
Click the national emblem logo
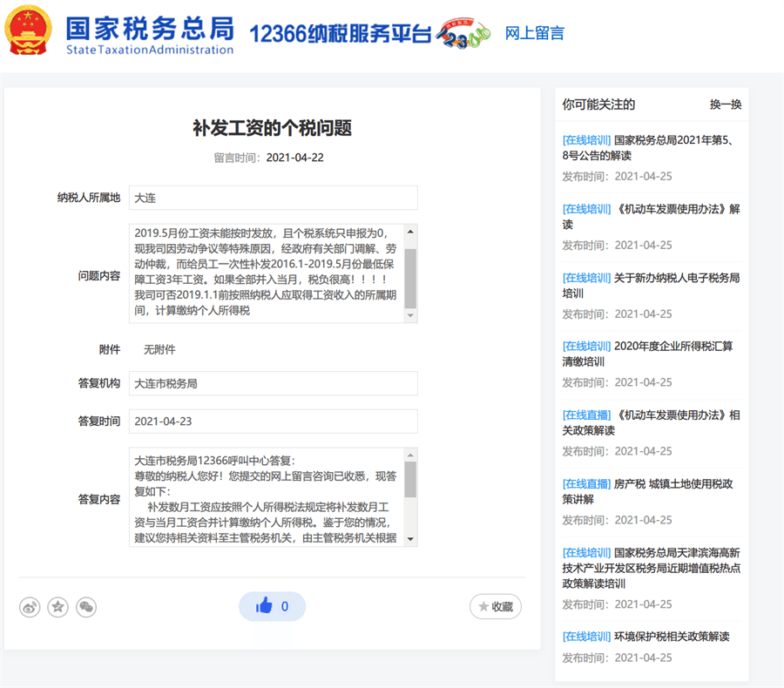(x=29, y=33)
